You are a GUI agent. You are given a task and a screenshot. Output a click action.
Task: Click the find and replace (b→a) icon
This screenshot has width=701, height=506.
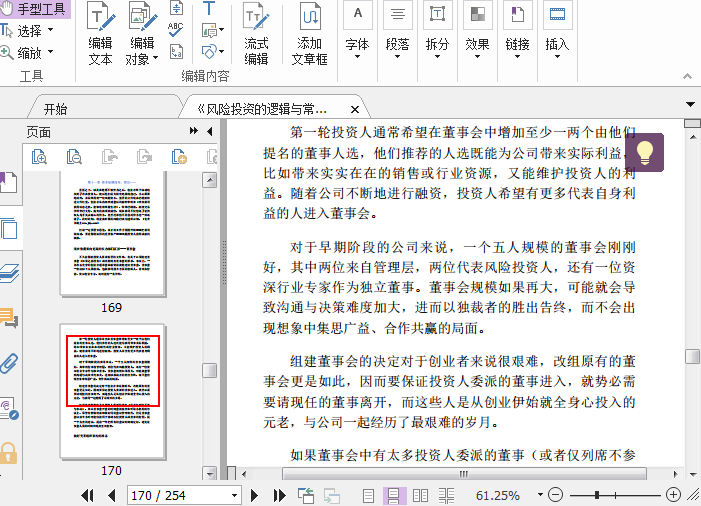(177, 51)
